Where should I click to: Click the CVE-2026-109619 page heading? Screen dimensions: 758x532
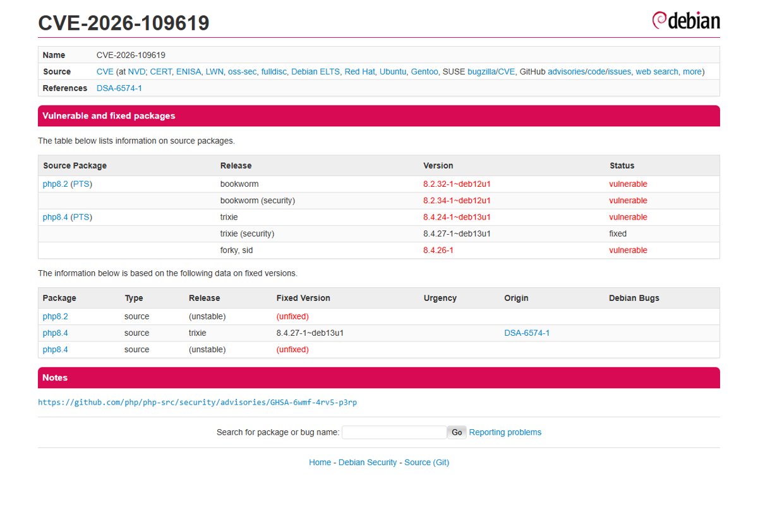point(124,23)
